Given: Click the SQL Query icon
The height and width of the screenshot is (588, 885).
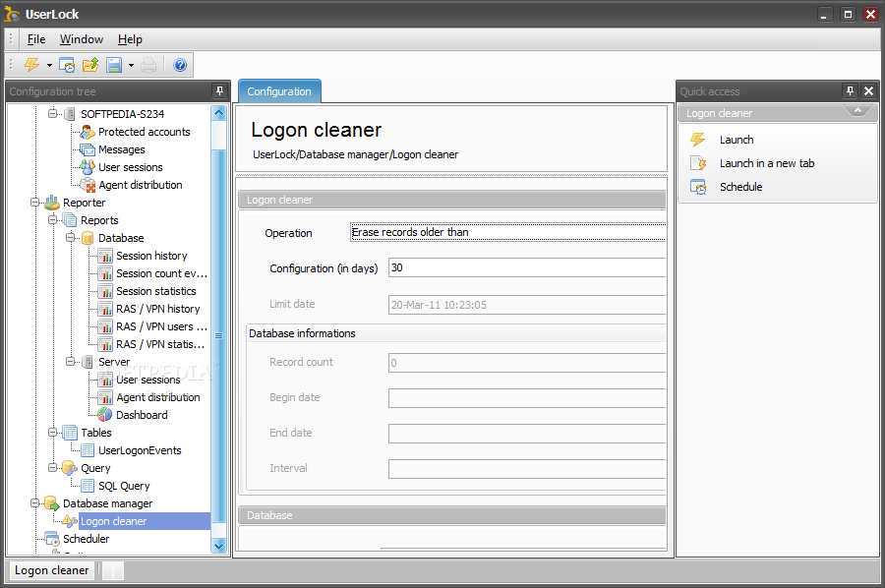Looking at the screenshot, I should (88, 486).
